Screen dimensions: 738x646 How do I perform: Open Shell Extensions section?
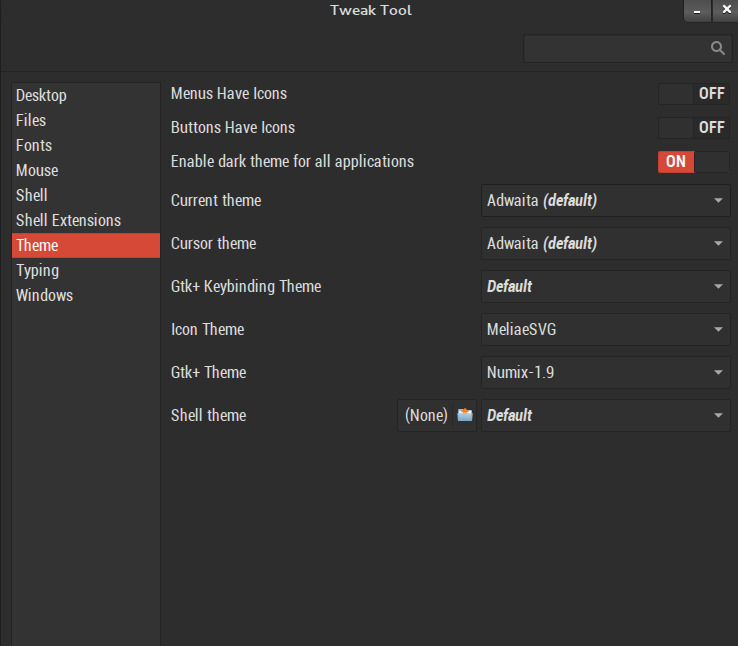[86, 220]
